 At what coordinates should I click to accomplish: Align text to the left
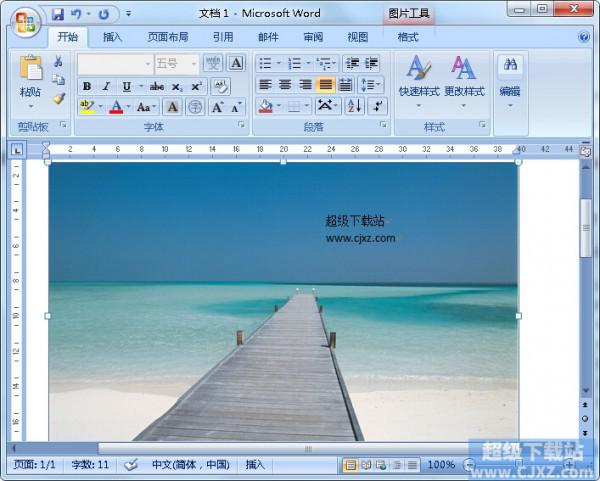[x=266, y=85]
